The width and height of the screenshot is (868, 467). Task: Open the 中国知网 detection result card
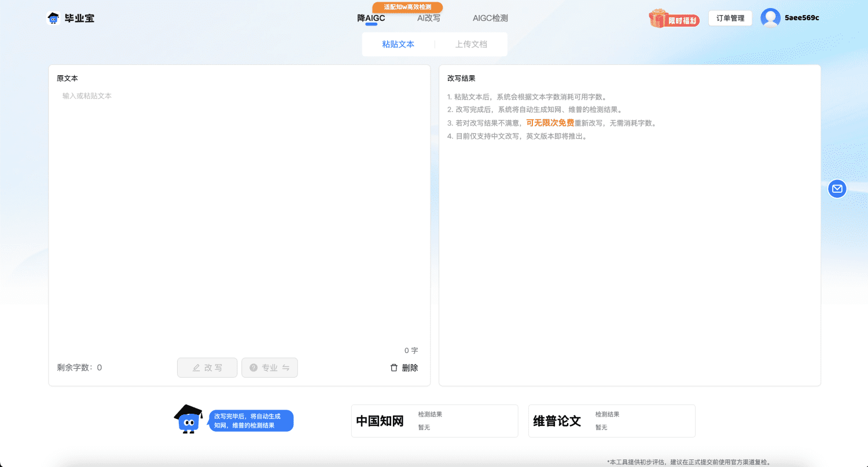[435, 421]
